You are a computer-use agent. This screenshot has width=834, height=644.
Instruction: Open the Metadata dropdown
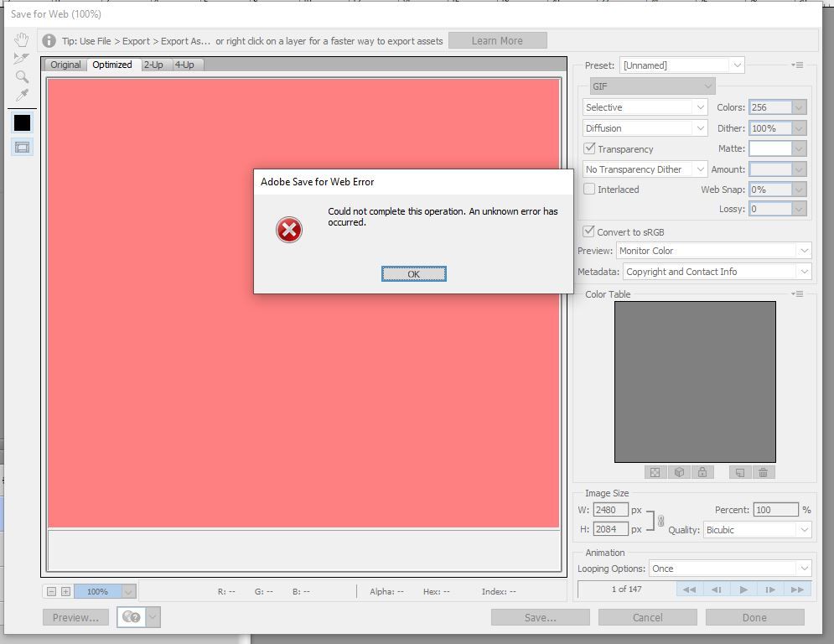pyautogui.click(x=717, y=272)
